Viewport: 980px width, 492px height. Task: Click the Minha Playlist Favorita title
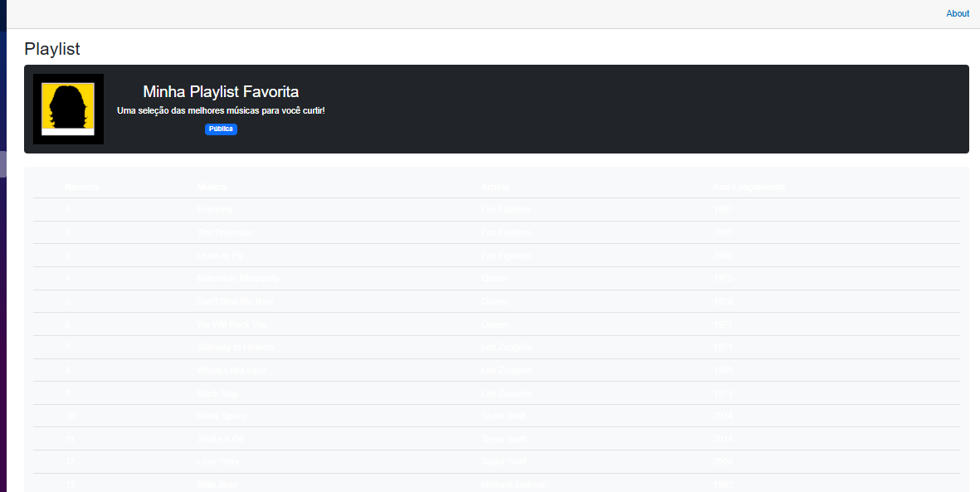221,91
